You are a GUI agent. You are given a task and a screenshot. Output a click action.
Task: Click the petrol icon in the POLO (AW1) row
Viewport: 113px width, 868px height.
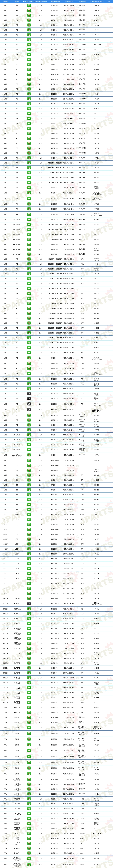[x=29, y=838]
